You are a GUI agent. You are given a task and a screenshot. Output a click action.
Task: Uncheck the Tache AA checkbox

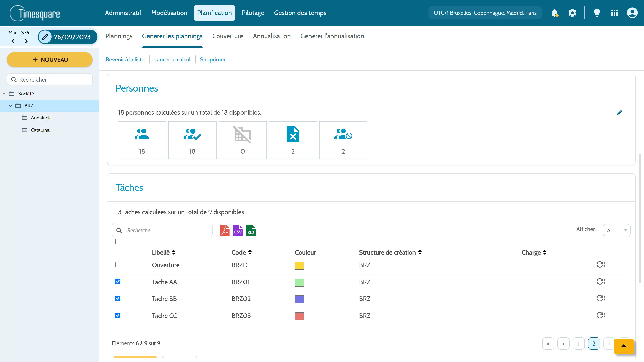click(x=118, y=282)
